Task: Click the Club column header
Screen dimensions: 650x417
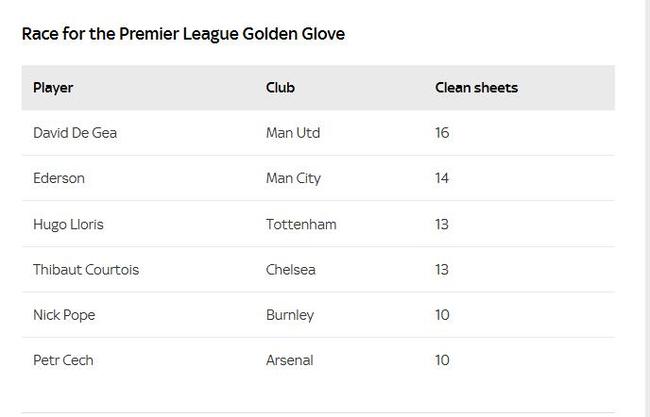Action: [280, 87]
